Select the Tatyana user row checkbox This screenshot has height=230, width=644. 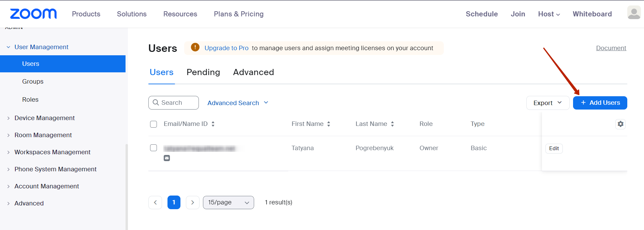pos(153,148)
